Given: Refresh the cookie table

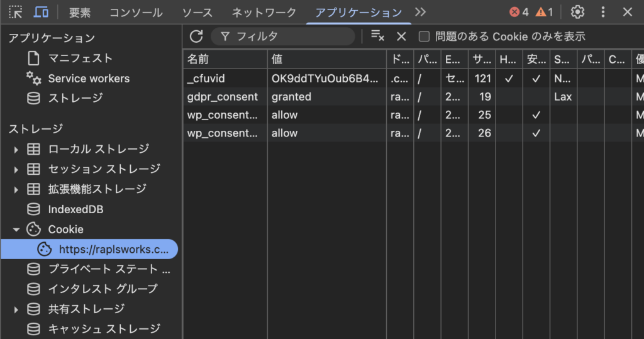Looking at the screenshot, I should point(196,36).
